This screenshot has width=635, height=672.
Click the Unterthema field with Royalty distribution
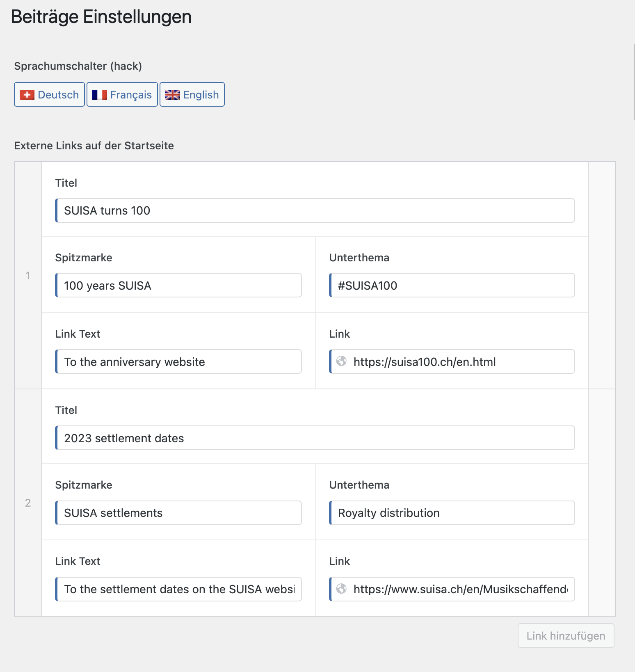pos(451,512)
